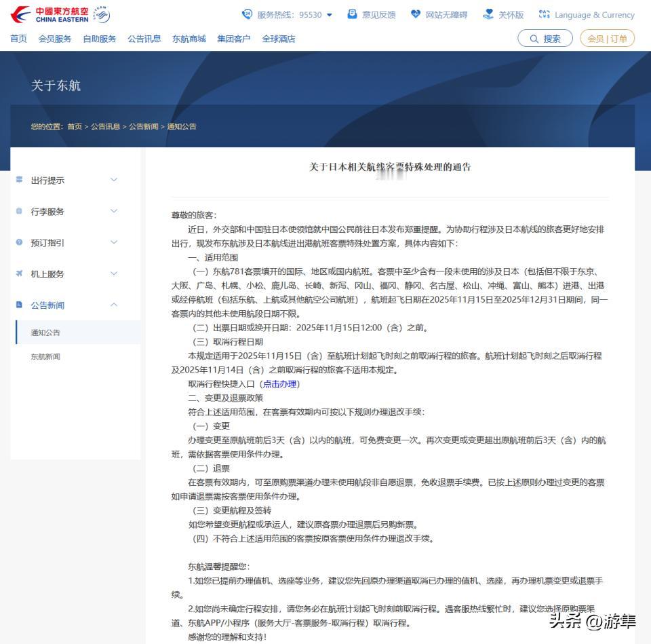Expand the 行李服务 chevron

(x=114, y=210)
